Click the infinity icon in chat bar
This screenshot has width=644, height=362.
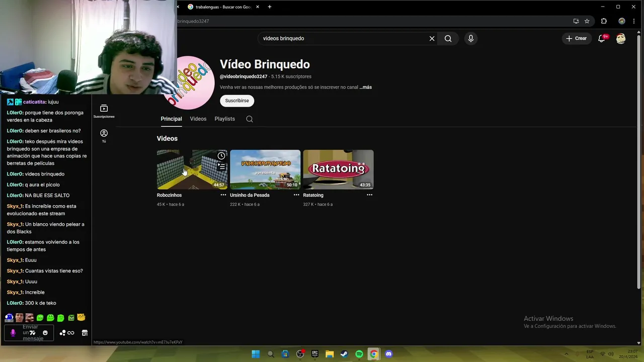71,333
